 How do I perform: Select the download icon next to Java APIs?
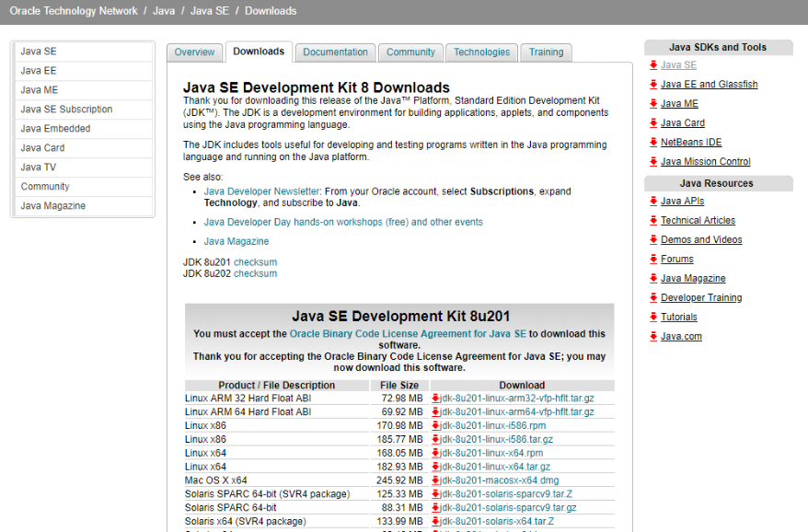[x=653, y=201]
